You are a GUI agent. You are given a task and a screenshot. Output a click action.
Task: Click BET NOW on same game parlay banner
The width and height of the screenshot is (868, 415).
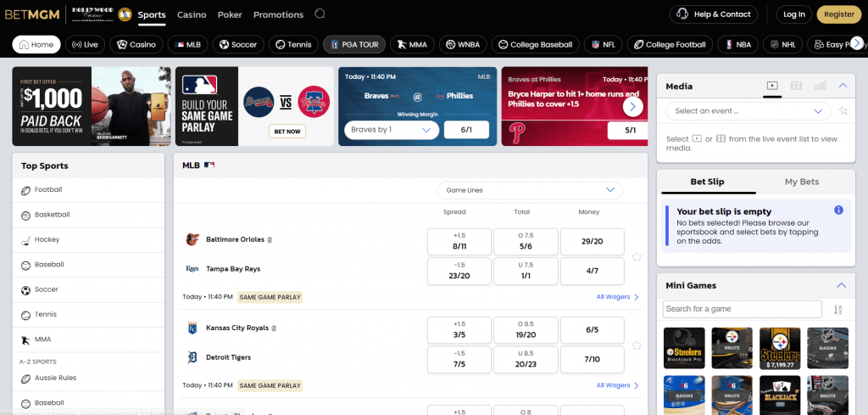click(287, 132)
